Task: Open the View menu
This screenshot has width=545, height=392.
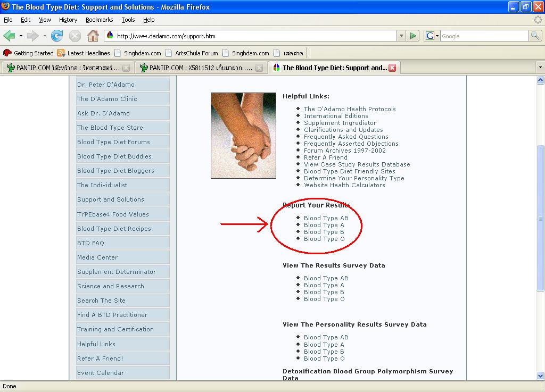Action: pos(45,20)
